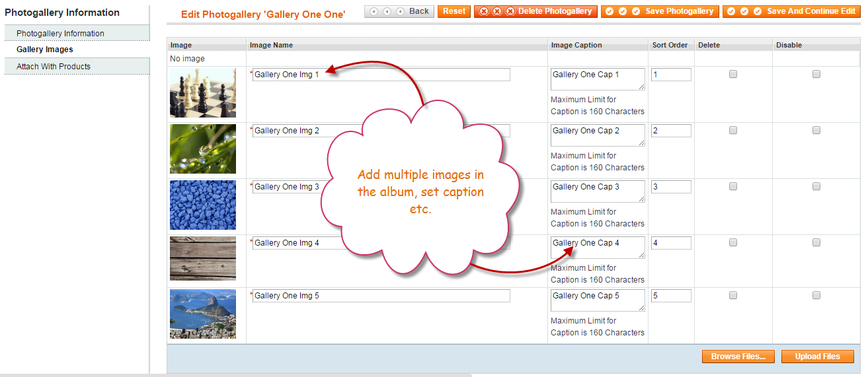Check Disable box for Gallery One Img 1
The image size is (868, 377).
816,75
